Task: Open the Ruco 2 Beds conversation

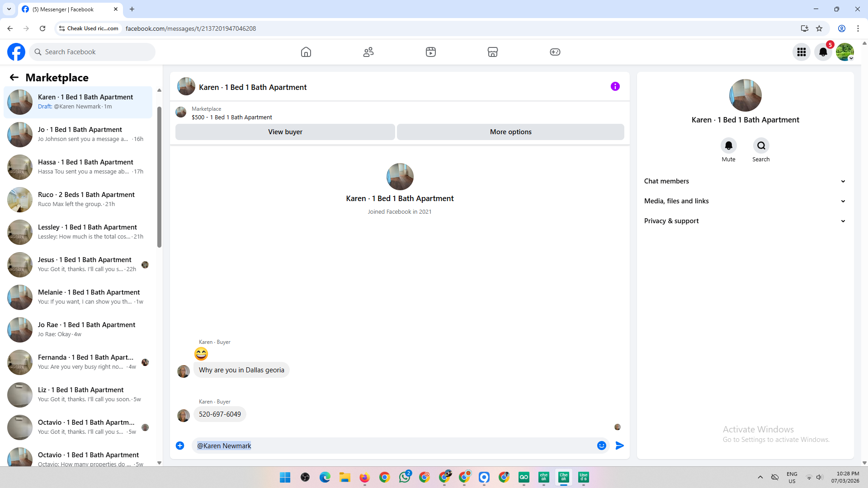Action: [x=78, y=200]
